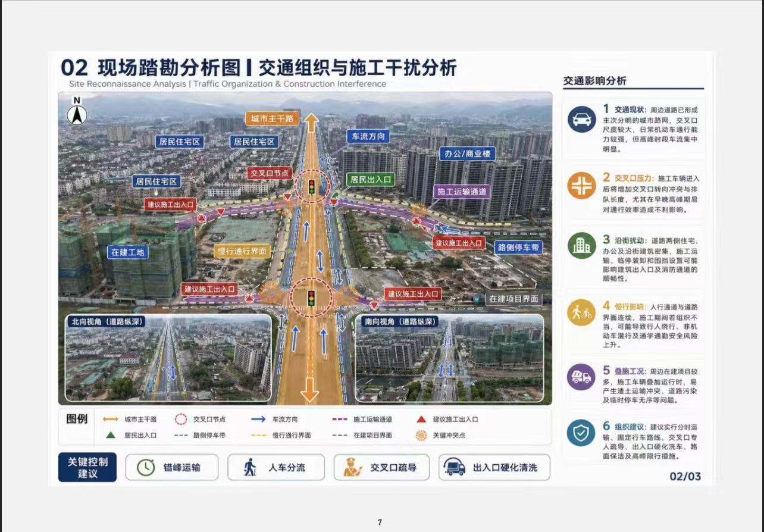Click the green 居民出入口 map label
764x532 pixels.
[x=371, y=179]
